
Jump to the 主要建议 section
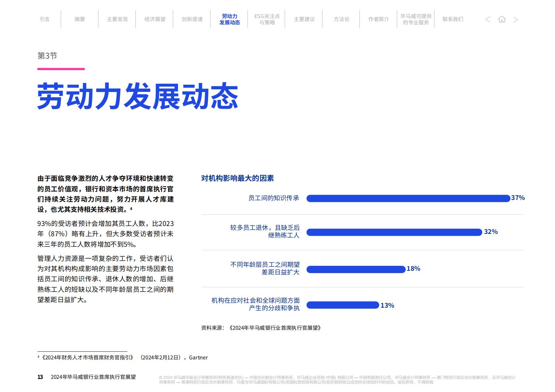point(304,19)
